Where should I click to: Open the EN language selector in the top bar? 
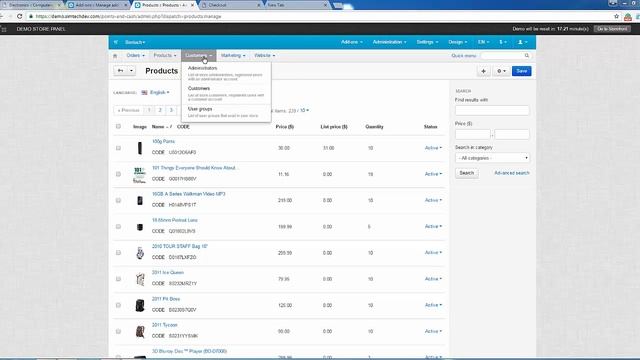(483, 42)
